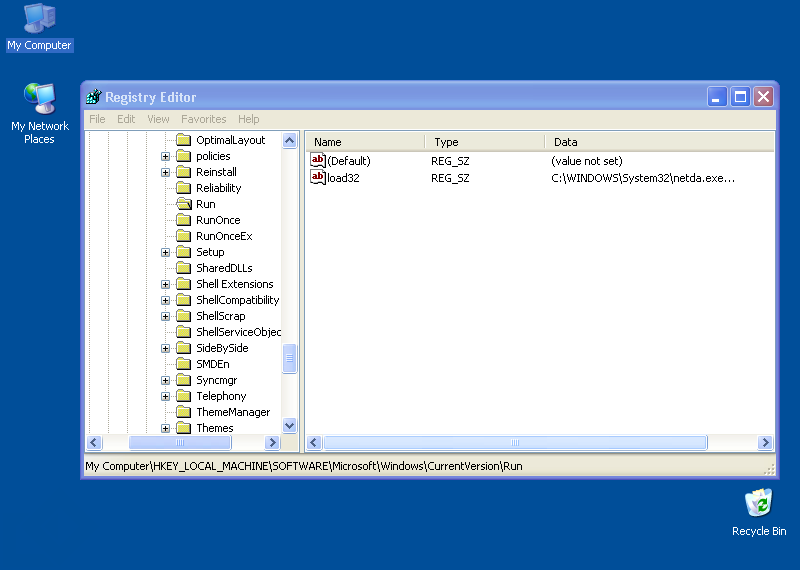The height and width of the screenshot is (570, 800).
Task: Expand the ShellScrap key
Action: 165,316
